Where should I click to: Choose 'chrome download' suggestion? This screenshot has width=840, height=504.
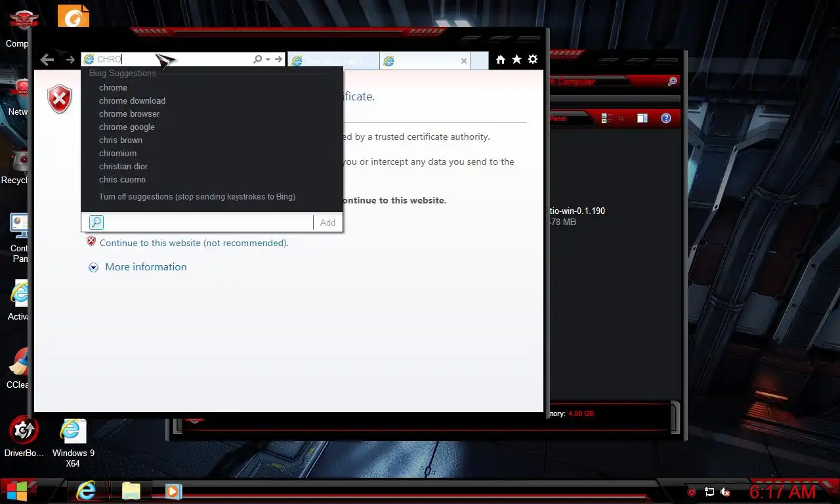132,100
